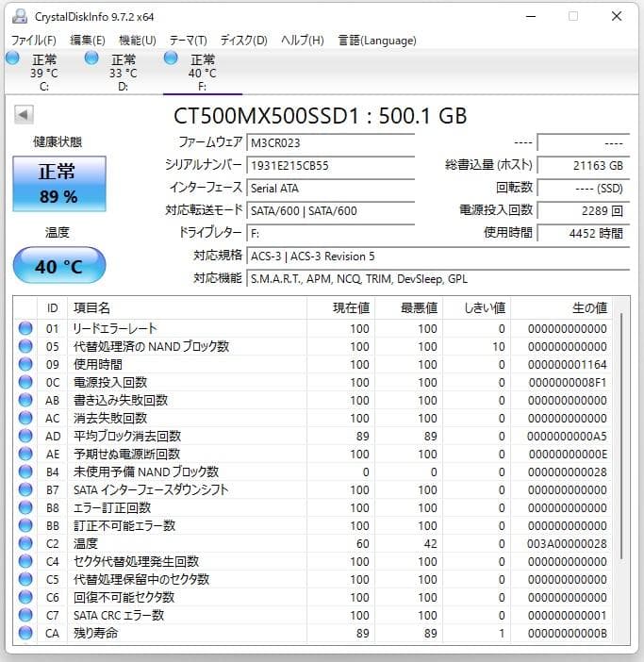Click firmware field M3CR023
Viewport: 644px width, 662px height.
tap(331, 142)
